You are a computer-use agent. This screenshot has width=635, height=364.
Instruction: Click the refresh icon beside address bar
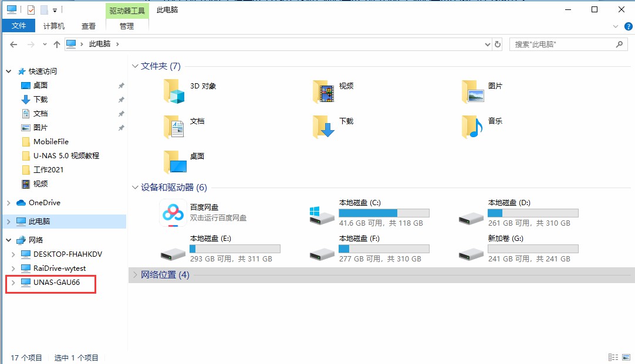tap(498, 43)
